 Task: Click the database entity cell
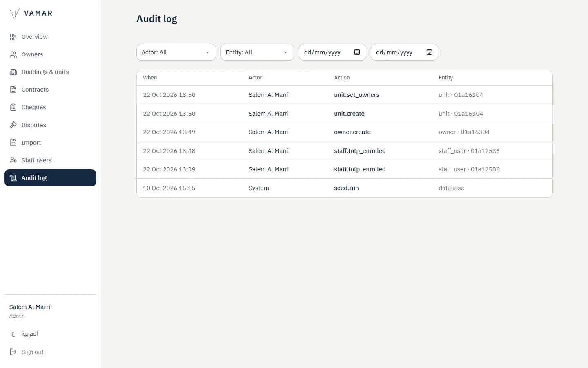click(x=451, y=188)
